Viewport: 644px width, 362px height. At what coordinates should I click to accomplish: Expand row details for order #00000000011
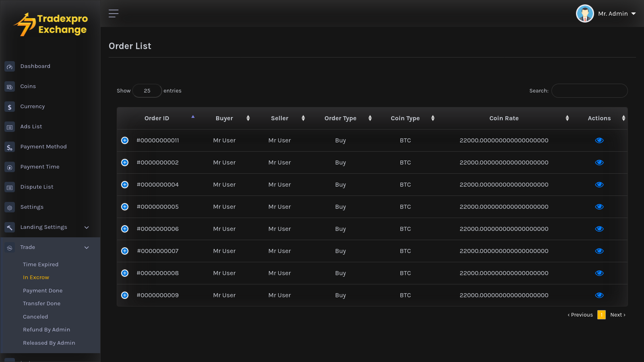[125, 140]
